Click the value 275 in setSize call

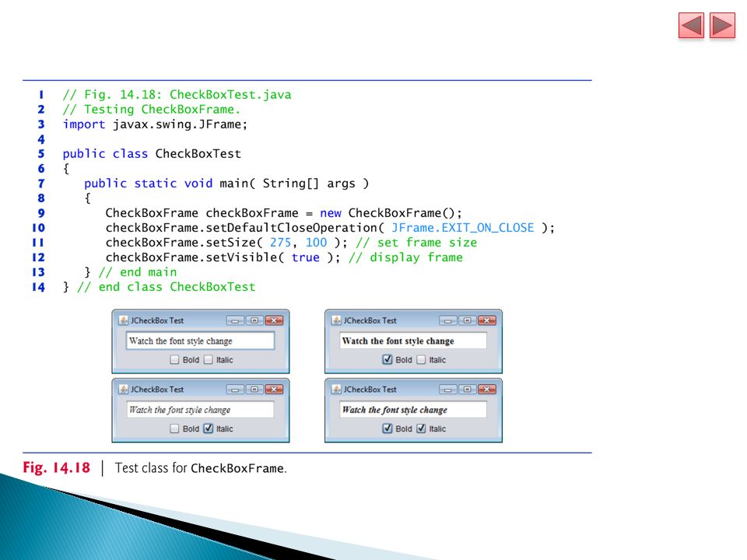point(280,243)
